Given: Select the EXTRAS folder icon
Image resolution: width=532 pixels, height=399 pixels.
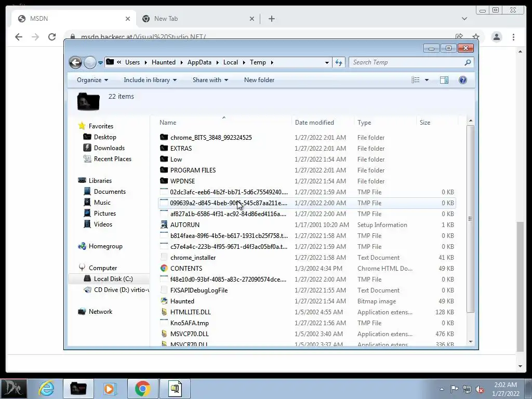Looking at the screenshot, I should point(164,148).
